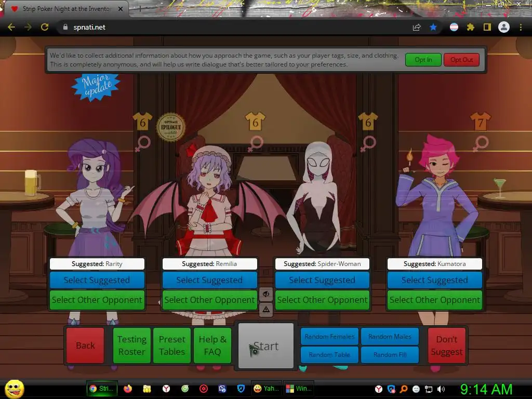Open Preset Tables
The width and height of the screenshot is (532, 399).
click(172, 345)
